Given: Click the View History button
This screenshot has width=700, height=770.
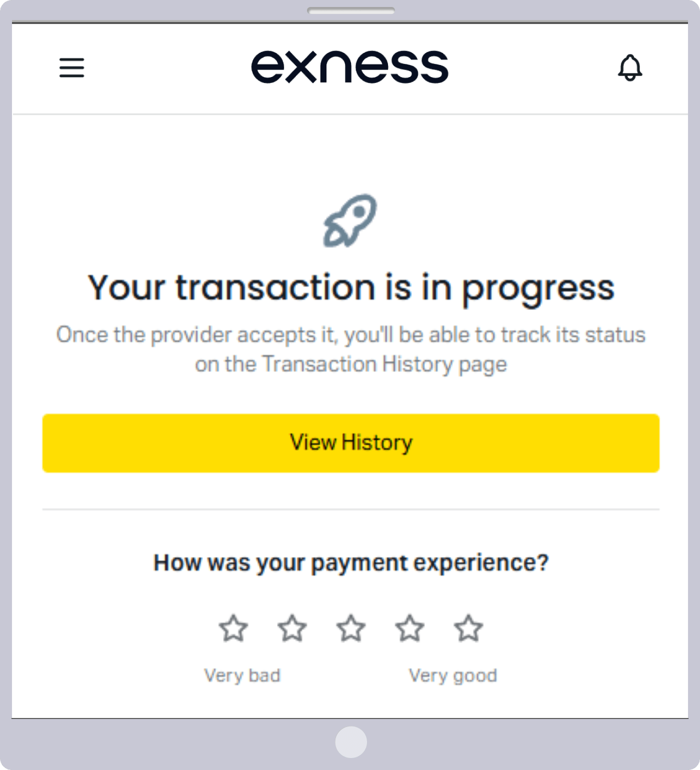Looking at the screenshot, I should point(351,443).
